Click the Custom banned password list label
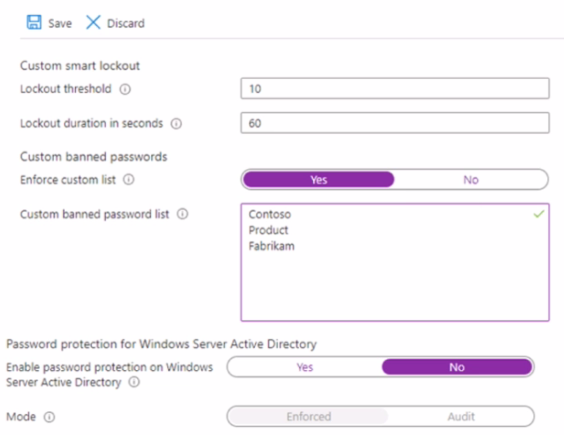 click(x=95, y=214)
